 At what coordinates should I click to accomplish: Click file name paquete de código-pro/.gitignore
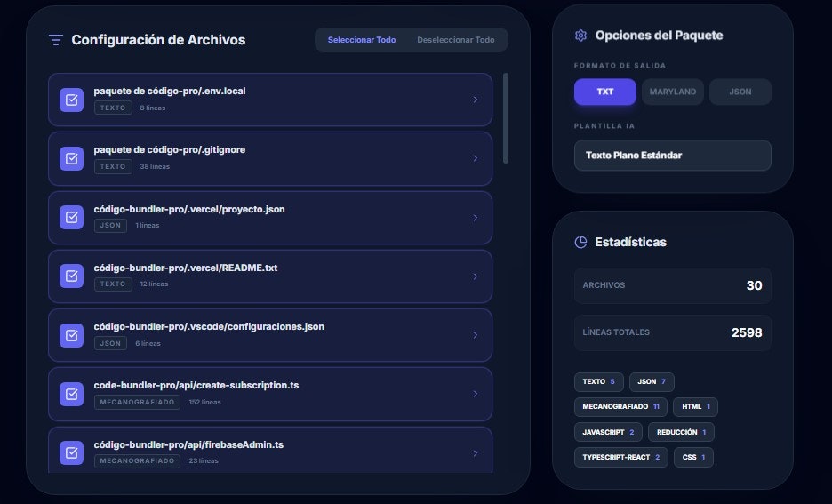click(170, 150)
